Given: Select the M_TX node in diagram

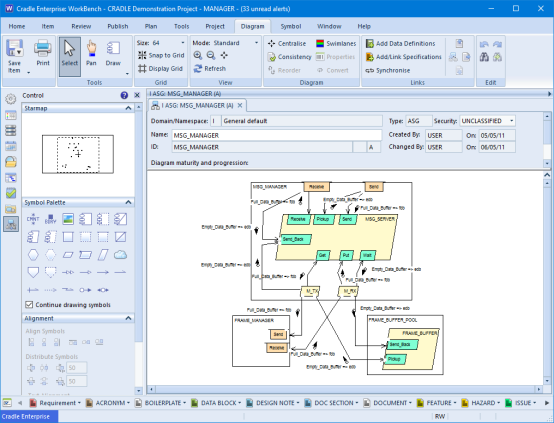Looking at the screenshot, I should [310, 291].
